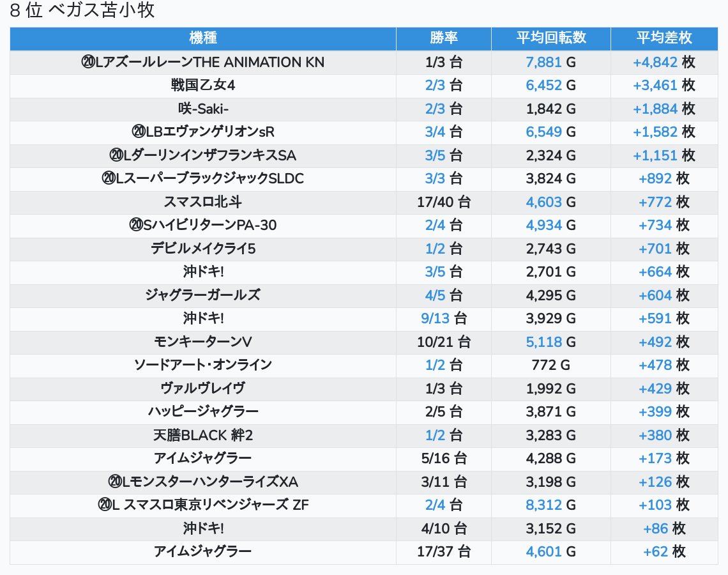Open the ソードアート・オンライン machine entry
Image resolution: width=728 pixels, height=575 pixels.
tap(203, 365)
